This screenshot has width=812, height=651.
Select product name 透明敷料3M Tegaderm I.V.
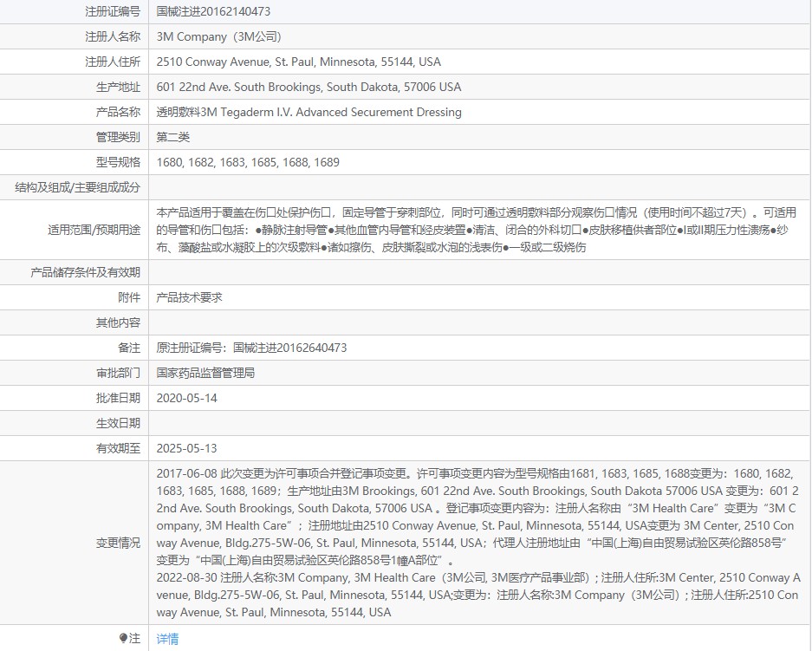[x=309, y=112]
